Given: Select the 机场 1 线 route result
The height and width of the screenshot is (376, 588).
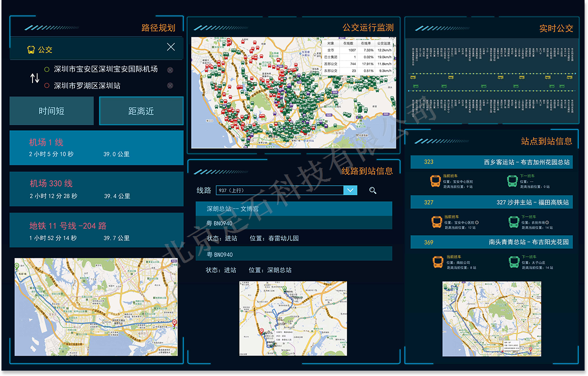Looking at the screenshot, I should 97,148.
